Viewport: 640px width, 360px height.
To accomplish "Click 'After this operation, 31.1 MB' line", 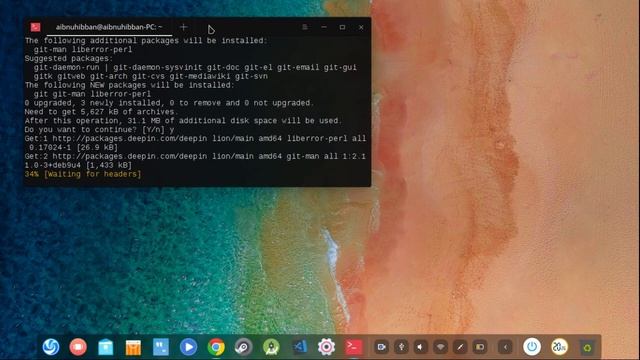I will [x=183, y=121].
